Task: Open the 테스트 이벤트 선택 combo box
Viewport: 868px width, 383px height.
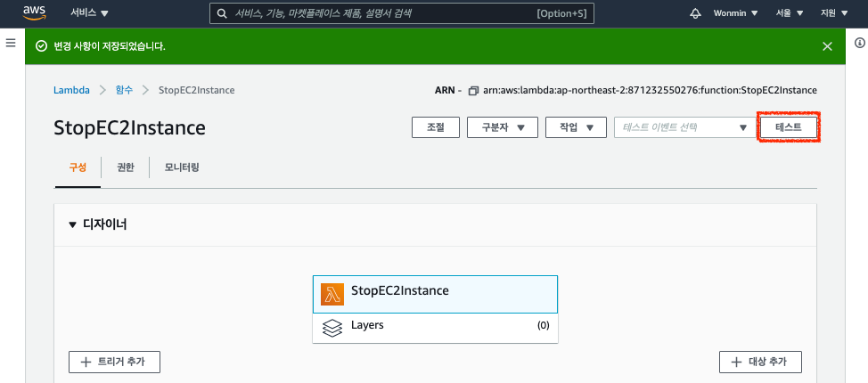Action: point(684,127)
